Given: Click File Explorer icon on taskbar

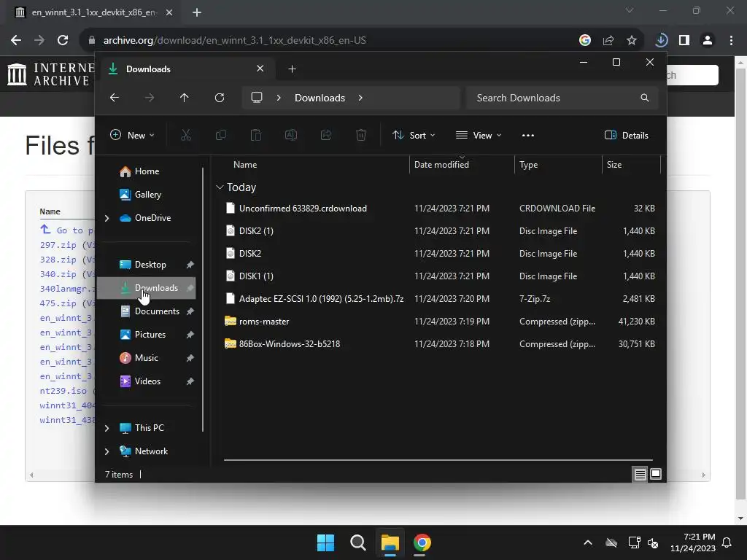Looking at the screenshot, I should pos(390,542).
